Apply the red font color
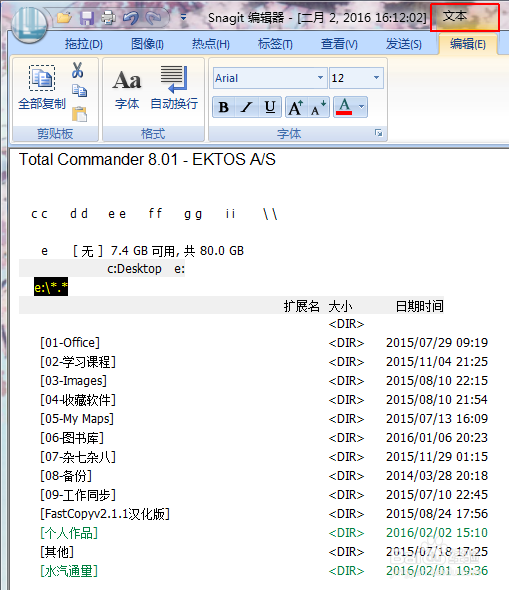The height and width of the screenshot is (590, 509). pyautogui.click(x=345, y=107)
